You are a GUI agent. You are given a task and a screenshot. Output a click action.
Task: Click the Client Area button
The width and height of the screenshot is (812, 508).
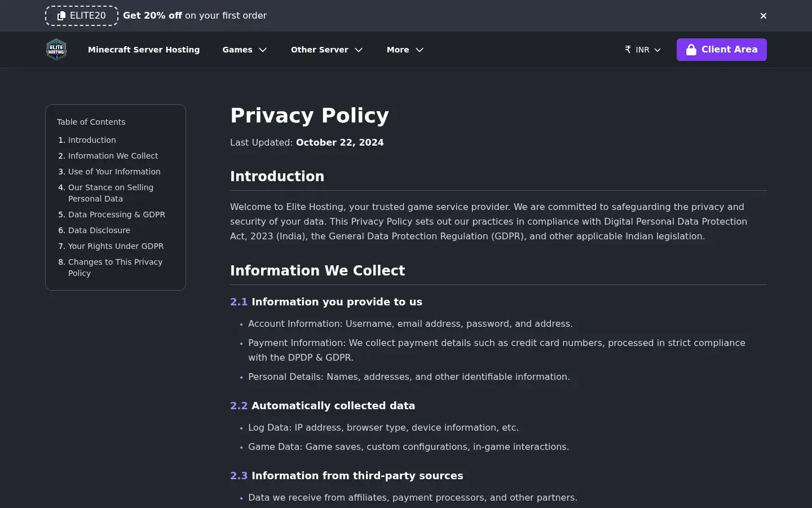(722, 50)
